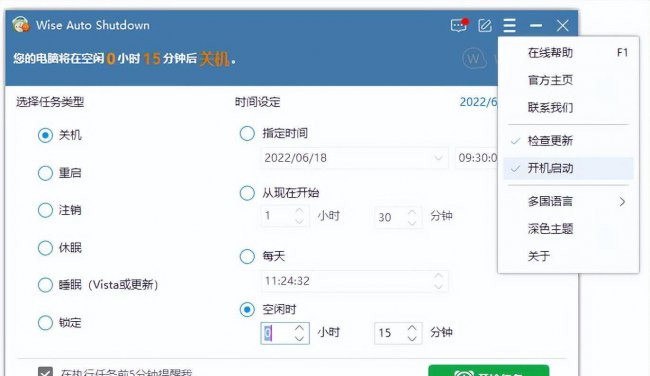Open 在线帮助 online help menu item
This screenshot has width=650, height=376.
pos(568,53)
